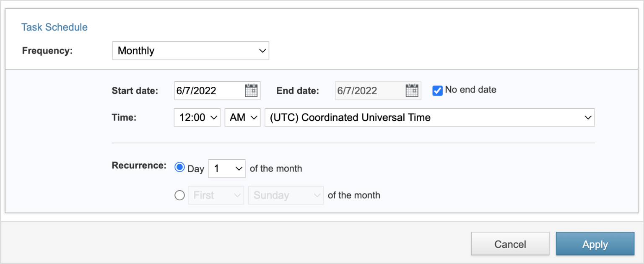Open the AM selector

pos(242,117)
